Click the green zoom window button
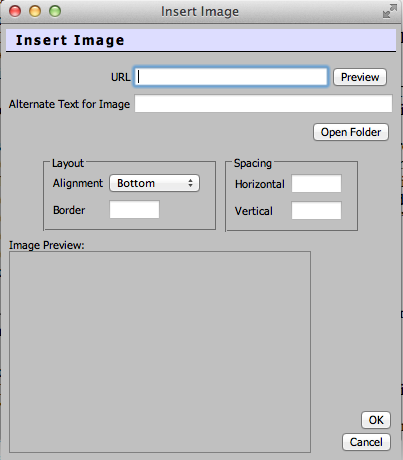This screenshot has height=460, width=403. (55, 11)
